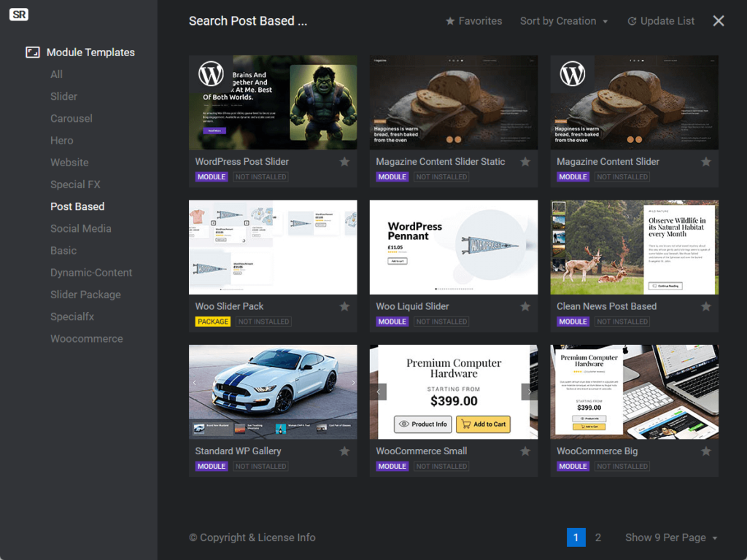The height and width of the screenshot is (560, 747).
Task: Open the Woo Liquid Slider thumbnail
Action: pos(454,247)
